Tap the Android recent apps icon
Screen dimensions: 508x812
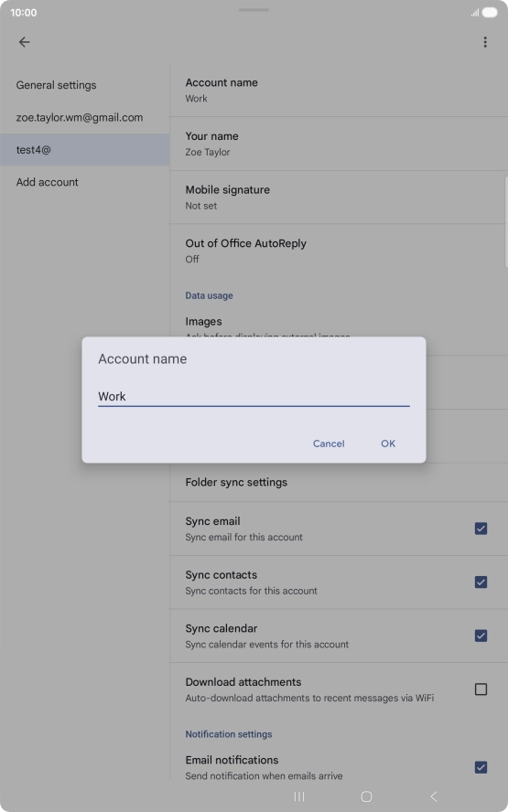[299, 796]
